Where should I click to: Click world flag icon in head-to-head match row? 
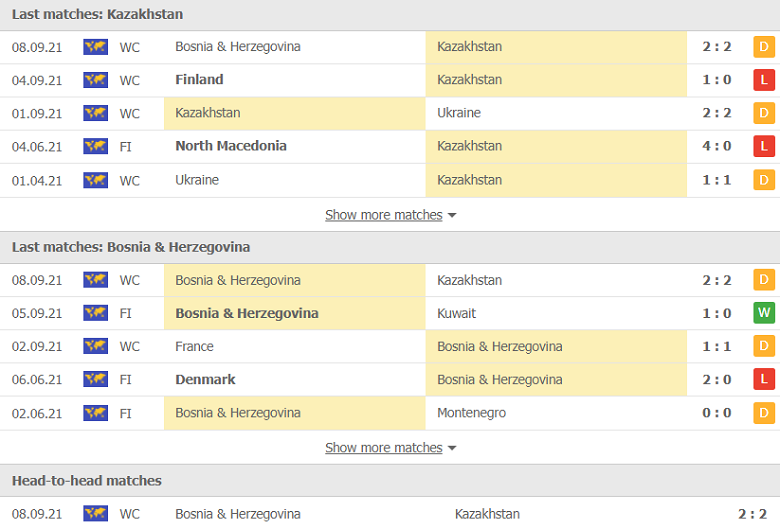[96, 514]
